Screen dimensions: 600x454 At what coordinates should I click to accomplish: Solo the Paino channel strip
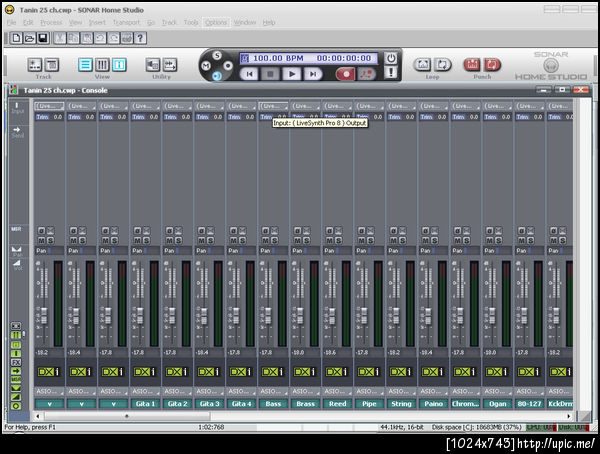coord(434,240)
